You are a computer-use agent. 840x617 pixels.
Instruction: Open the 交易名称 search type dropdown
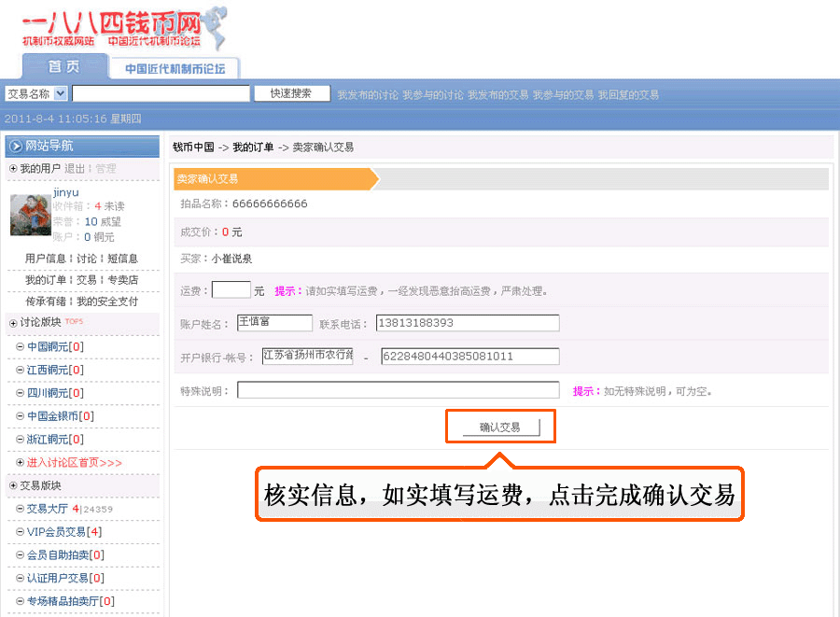(x=61, y=93)
